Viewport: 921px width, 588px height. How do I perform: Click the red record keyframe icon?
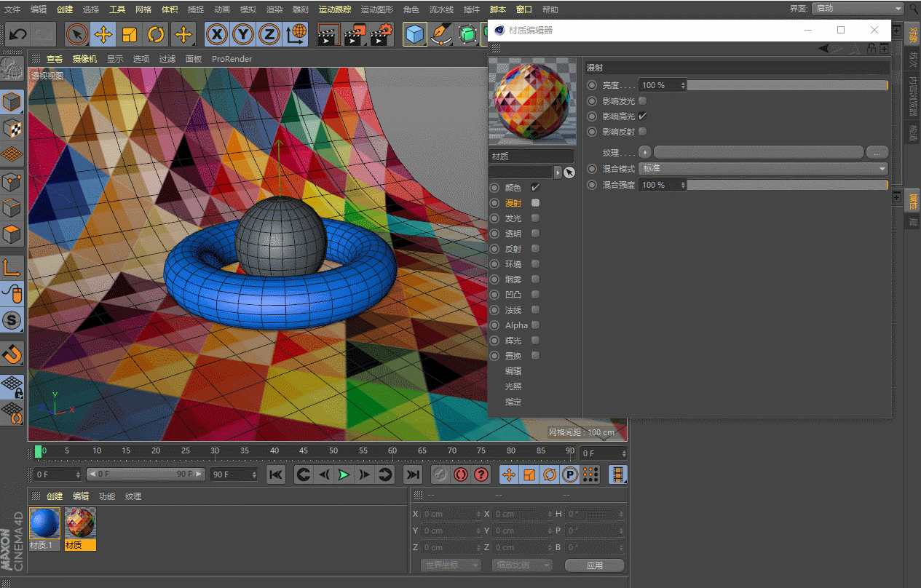click(x=460, y=475)
